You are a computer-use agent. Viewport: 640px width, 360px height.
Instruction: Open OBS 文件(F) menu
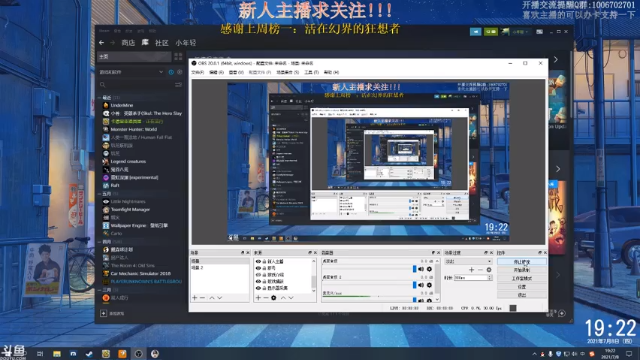pyautogui.click(x=198, y=72)
